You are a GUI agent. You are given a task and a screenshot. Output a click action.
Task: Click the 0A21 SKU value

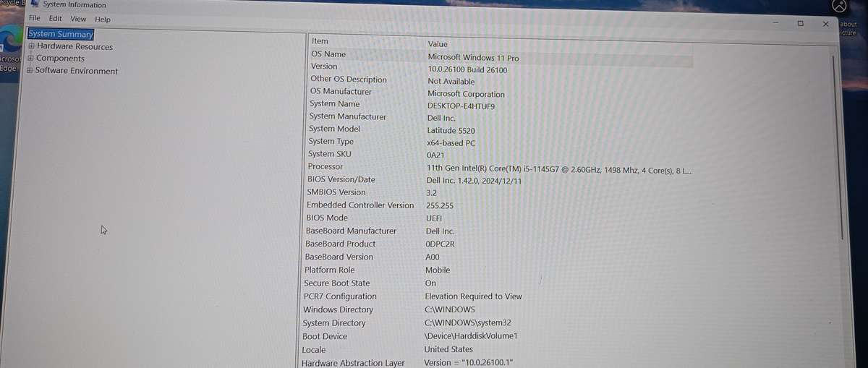[436, 155]
